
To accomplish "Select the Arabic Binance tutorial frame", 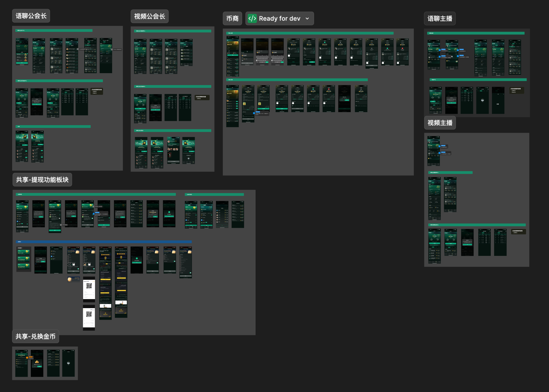I will pos(121,282).
